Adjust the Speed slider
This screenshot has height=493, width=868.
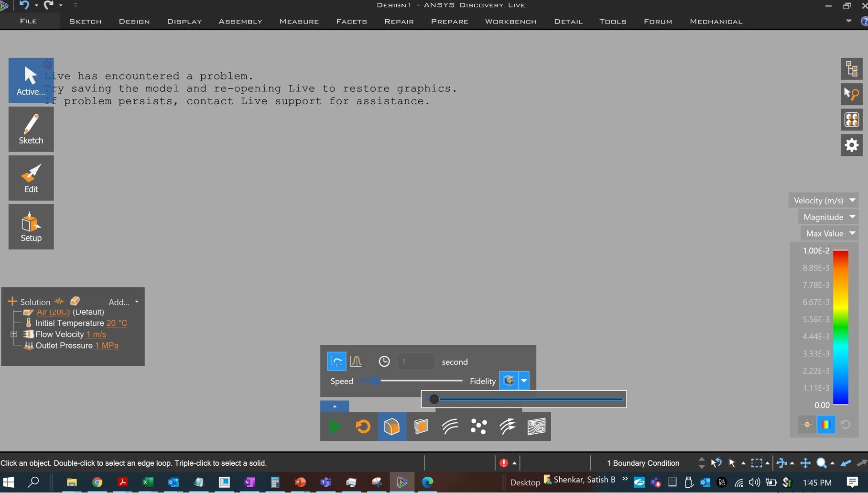coord(376,381)
